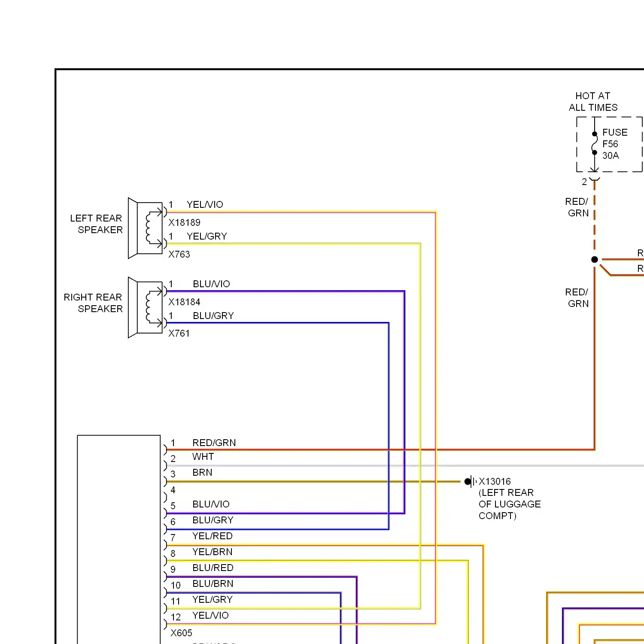Click pin number 2 under fuse box

(584, 182)
